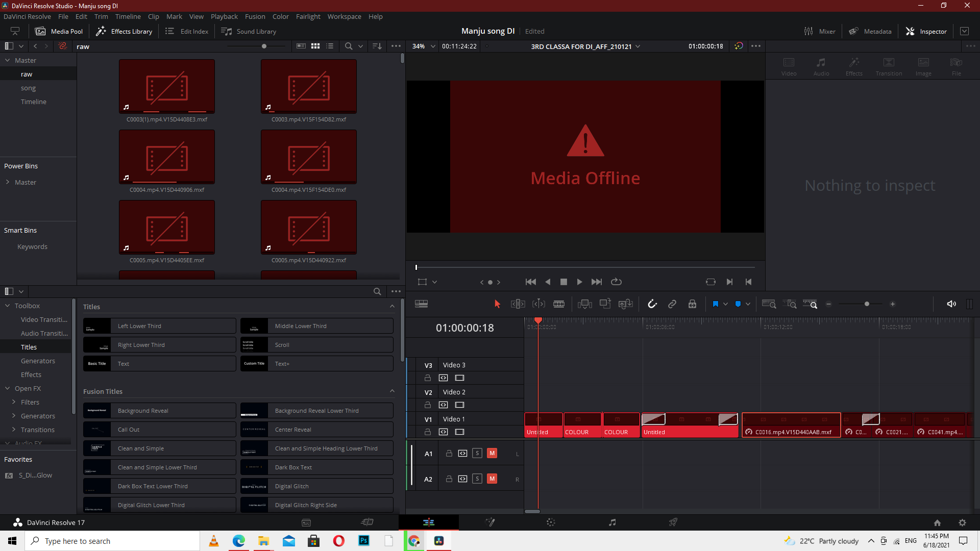Image resolution: width=980 pixels, height=551 pixels.
Task: Toggle the Inspector panel
Action: click(x=926, y=31)
